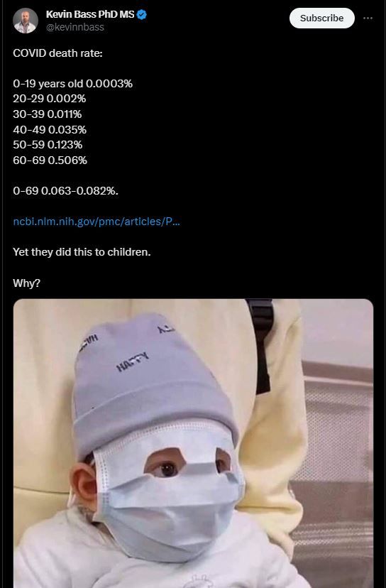Click the "0-69 0.063-0.082%." summary line
Image resolution: width=386 pixels, height=588 pixels.
[65, 191]
